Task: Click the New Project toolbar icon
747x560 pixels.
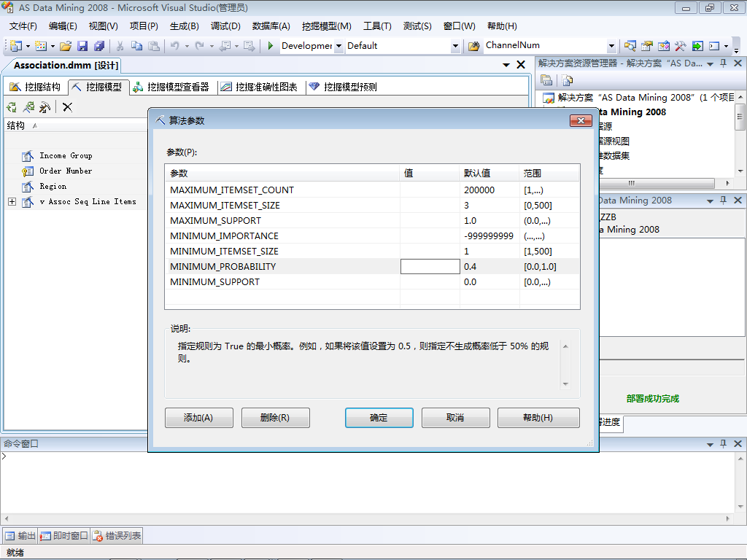Action: (16, 46)
